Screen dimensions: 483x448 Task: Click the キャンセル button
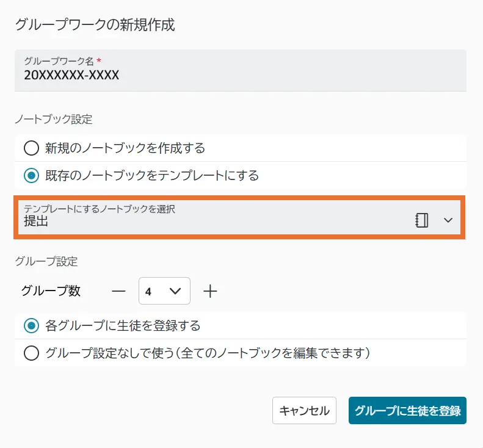point(304,410)
